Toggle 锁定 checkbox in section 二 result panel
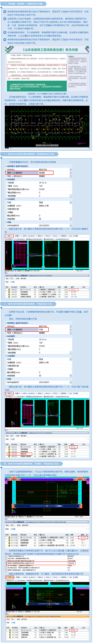The height and width of the screenshot is (644, 93). pyautogui.click(x=15, y=278)
